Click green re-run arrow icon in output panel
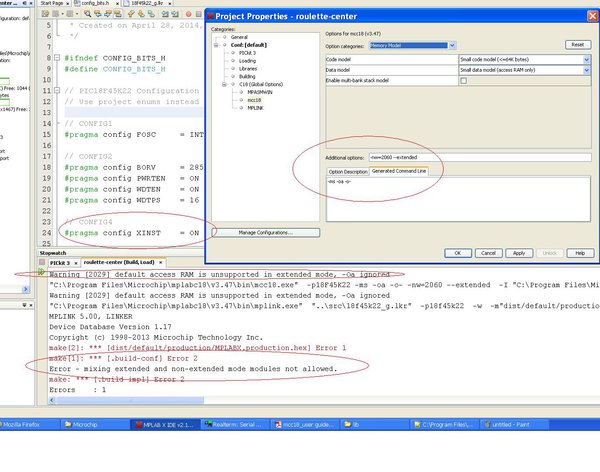Viewport: 600px width, 472px height. pos(41,272)
